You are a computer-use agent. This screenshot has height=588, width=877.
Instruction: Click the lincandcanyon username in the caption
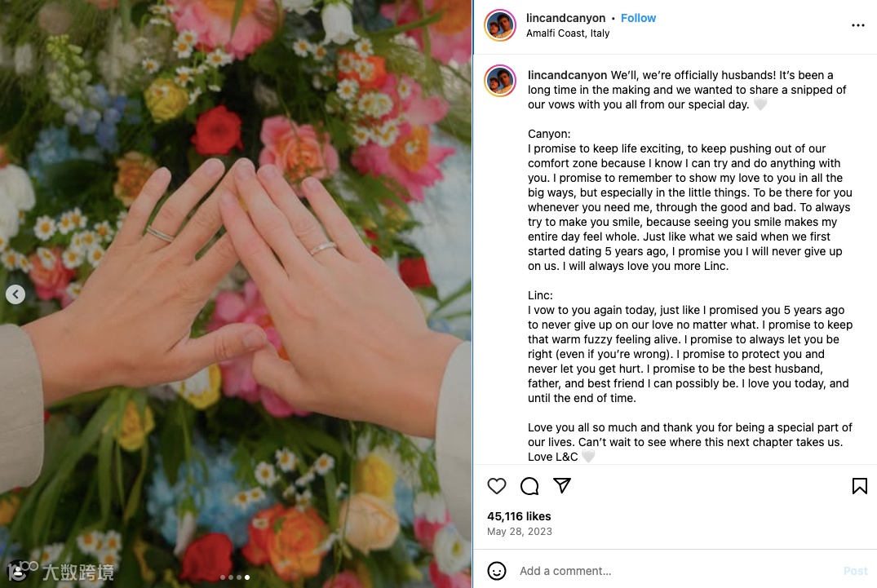point(567,75)
